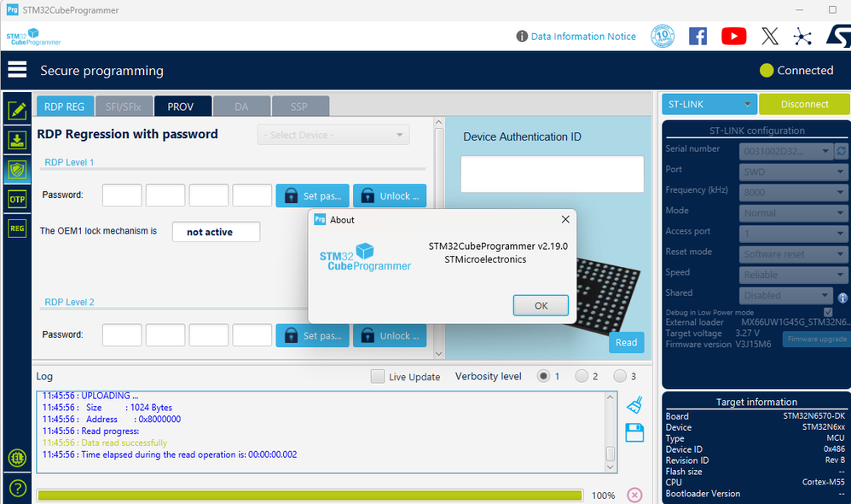Click the Firmware upgrade button
Screen dimensions: 851x504
[x=817, y=339]
